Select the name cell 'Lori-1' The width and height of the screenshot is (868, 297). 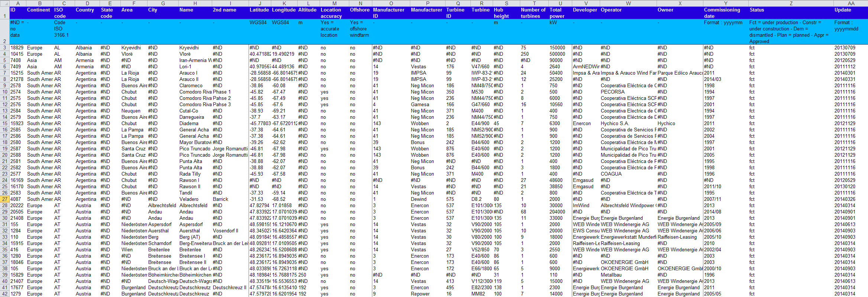pos(195,66)
